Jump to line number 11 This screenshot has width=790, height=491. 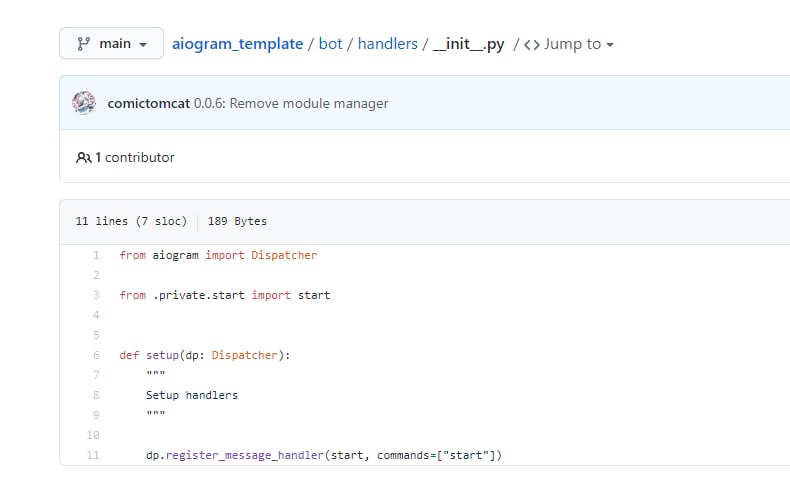(x=94, y=455)
